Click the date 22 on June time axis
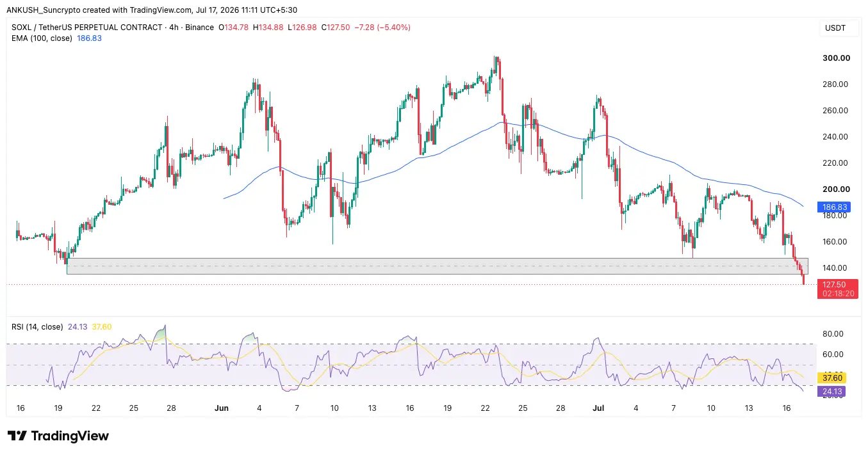This screenshot has height=455, width=868. [x=486, y=408]
